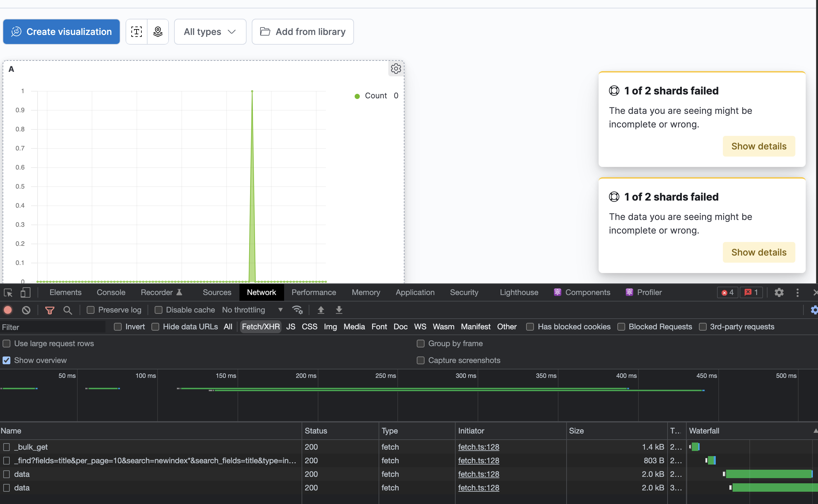Open network search magnifier

coord(68,310)
